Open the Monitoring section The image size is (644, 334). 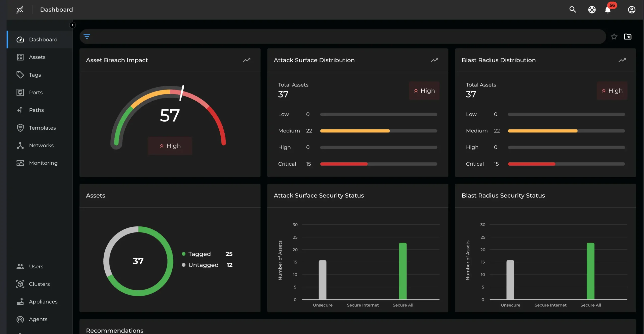(x=43, y=163)
